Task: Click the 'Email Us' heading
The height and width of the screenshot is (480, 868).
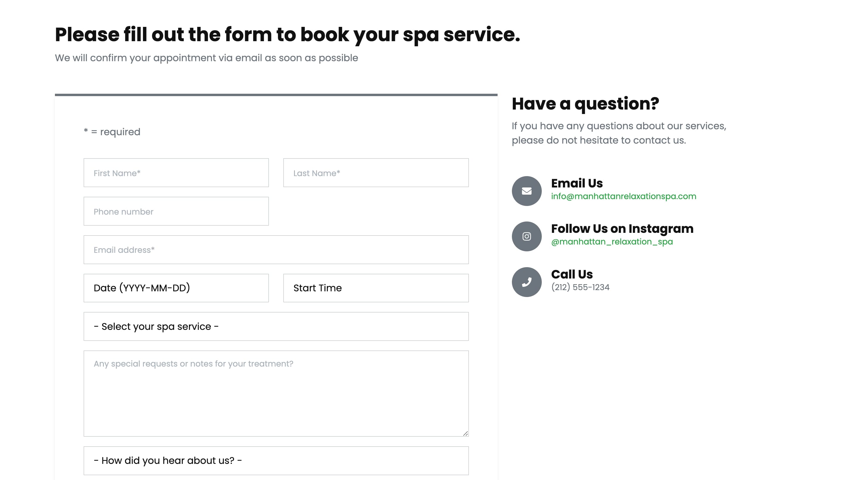Action: coord(577,183)
